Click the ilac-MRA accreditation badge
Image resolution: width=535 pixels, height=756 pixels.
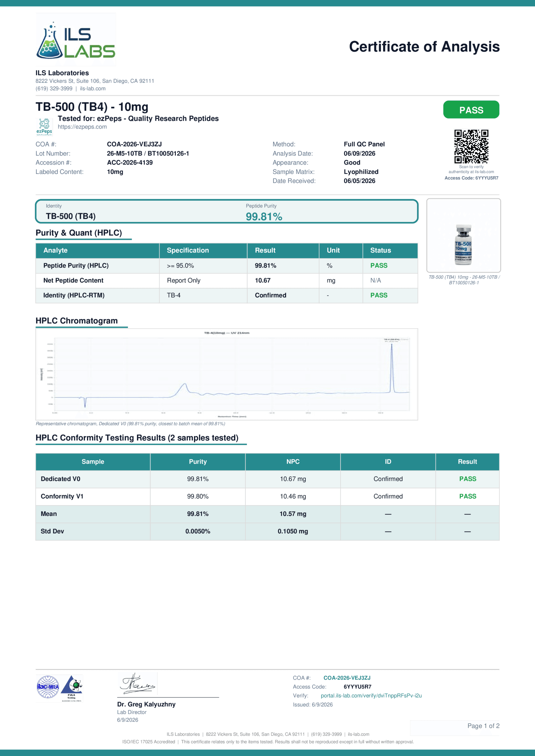pos(48,687)
